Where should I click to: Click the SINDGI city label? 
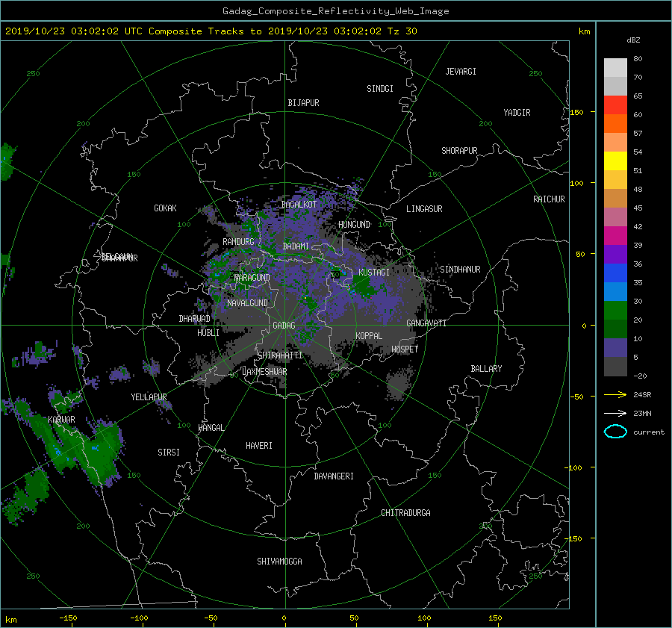(380, 89)
